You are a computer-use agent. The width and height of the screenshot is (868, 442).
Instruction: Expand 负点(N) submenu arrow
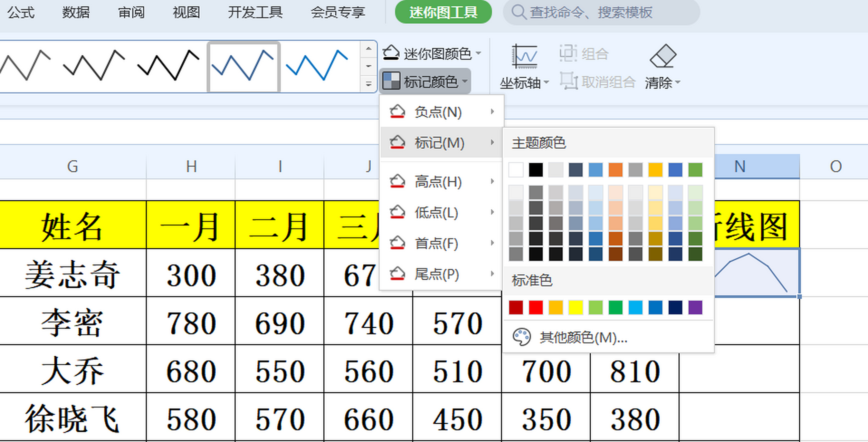click(x=493, y=112)
